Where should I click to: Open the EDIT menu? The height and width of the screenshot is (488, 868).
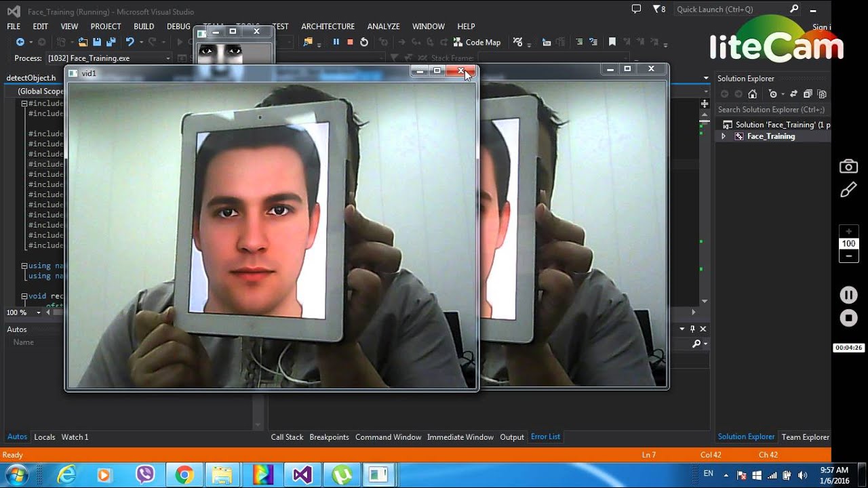pyautogui.click(x=41, y=26)
